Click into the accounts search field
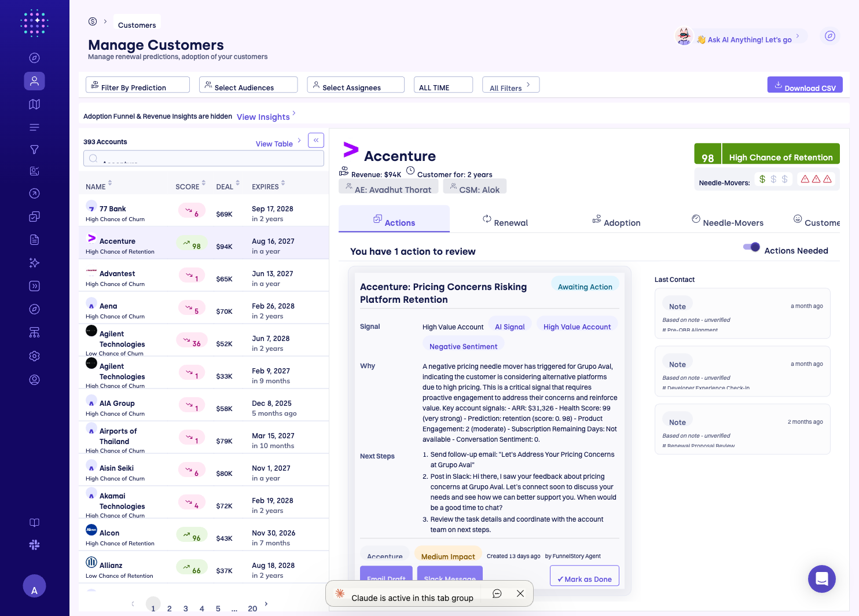The image size is (859, 616). [204, 158]
